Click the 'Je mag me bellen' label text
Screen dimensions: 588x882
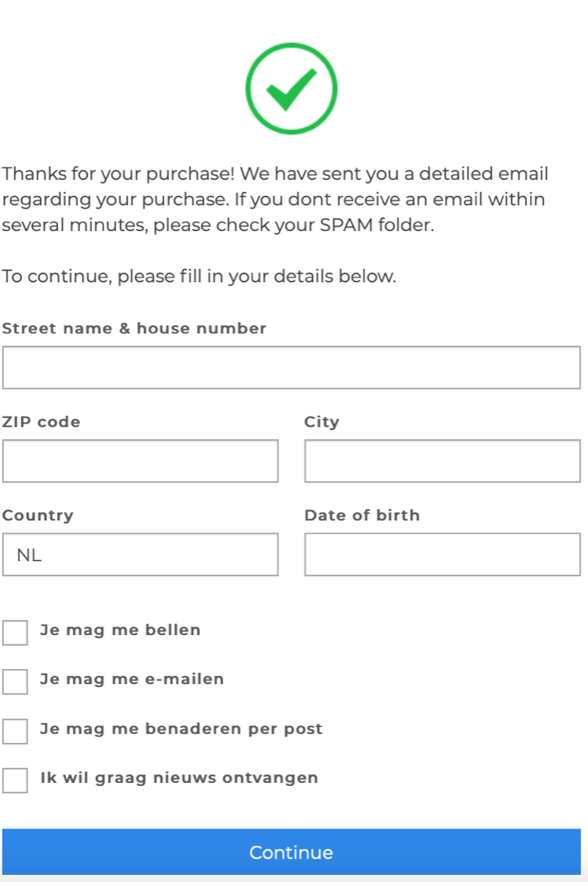point(120,630)
